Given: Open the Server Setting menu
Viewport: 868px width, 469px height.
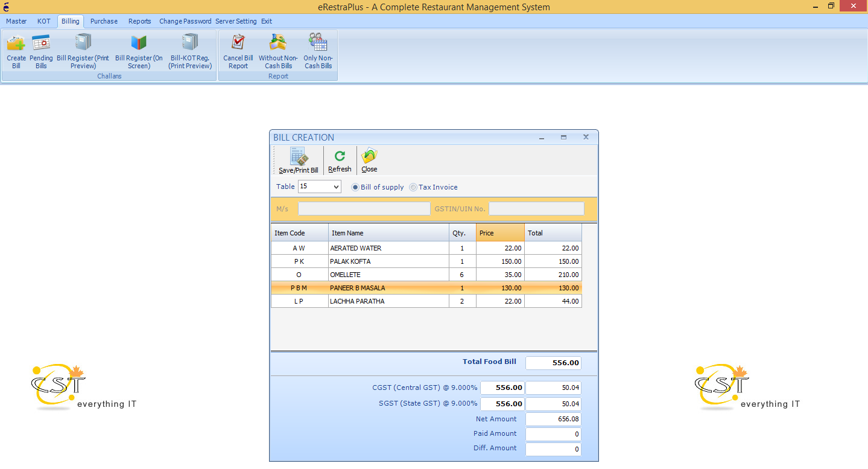Looking at the screenshot, I should 236,21.
